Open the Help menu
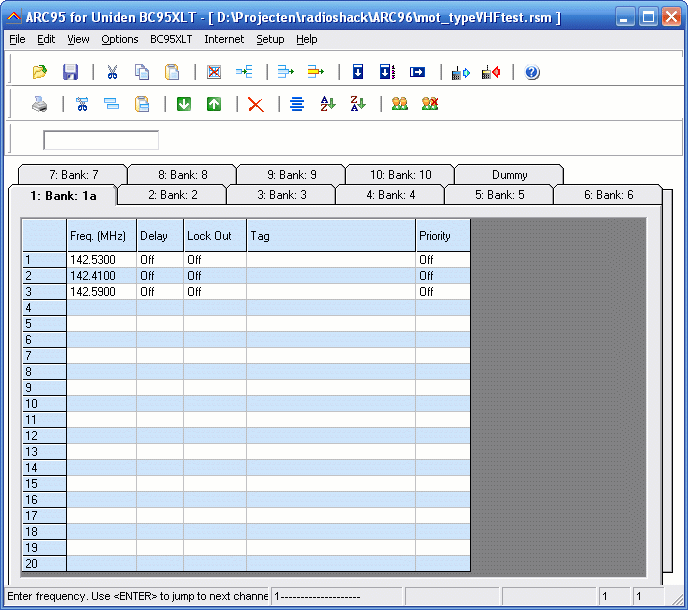The width and height of the screenshot is (688, 610). pyautogui.click(x=307, y=39)
